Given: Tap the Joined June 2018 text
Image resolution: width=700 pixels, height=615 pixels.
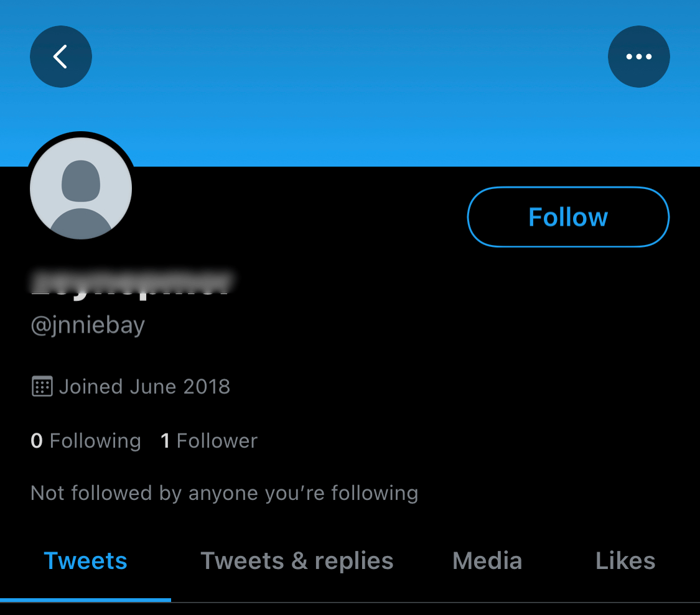Looking at the screenshot, I should (x=144, y=386).
